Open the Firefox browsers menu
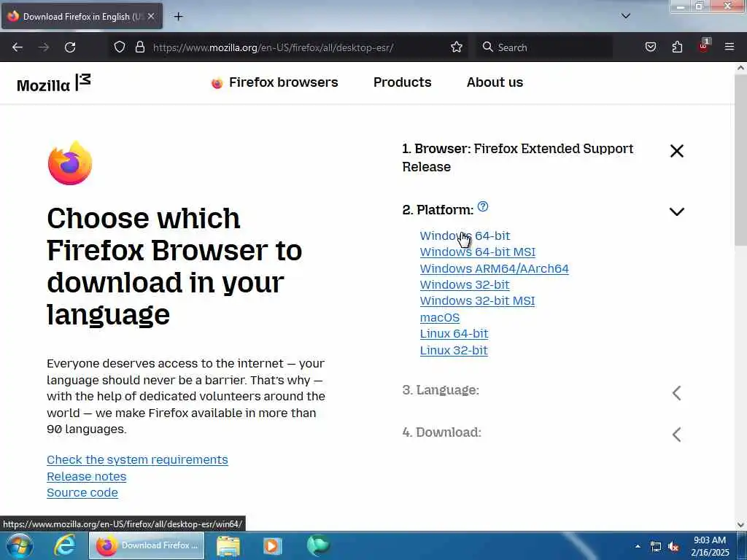The image size is (747, 560). tap(275, 82)
